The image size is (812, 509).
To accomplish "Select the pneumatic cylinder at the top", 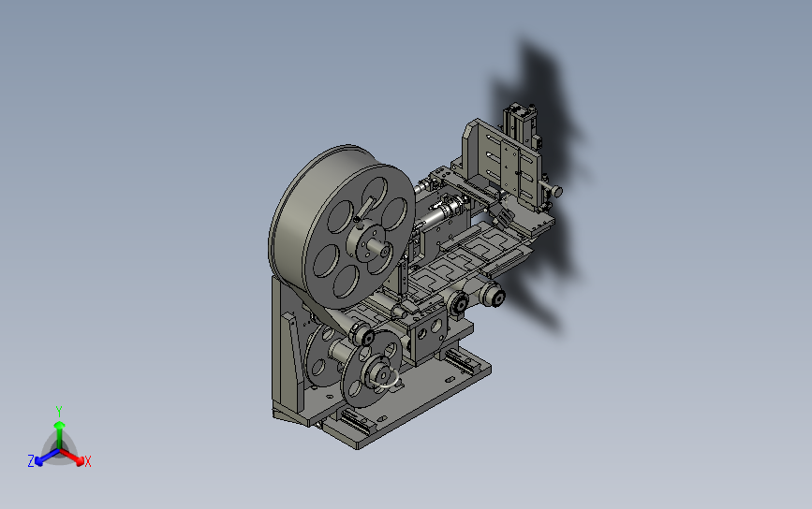I will 522,124.
